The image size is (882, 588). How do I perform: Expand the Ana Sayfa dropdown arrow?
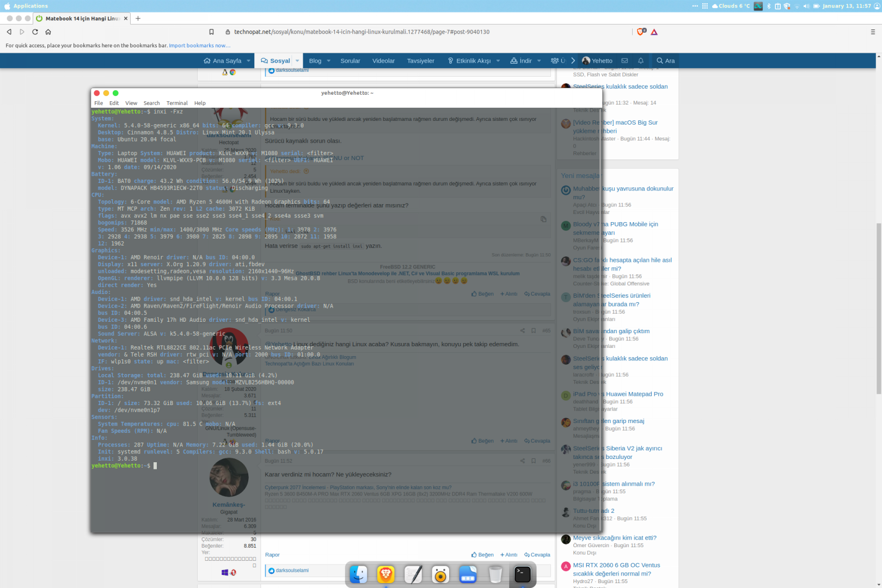248,60
